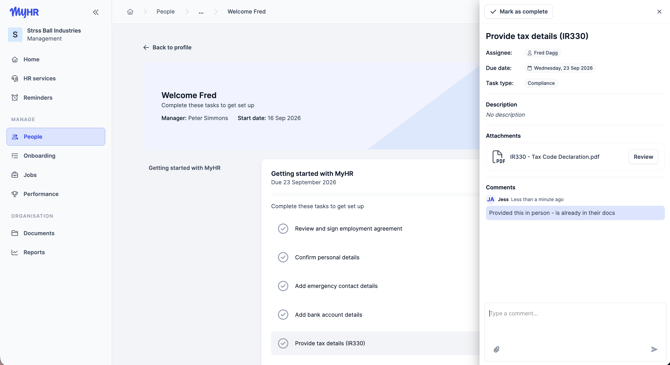Toggle Add bank account details checkmark
This screenshot has height=365, width=670.
pos(283,315)
